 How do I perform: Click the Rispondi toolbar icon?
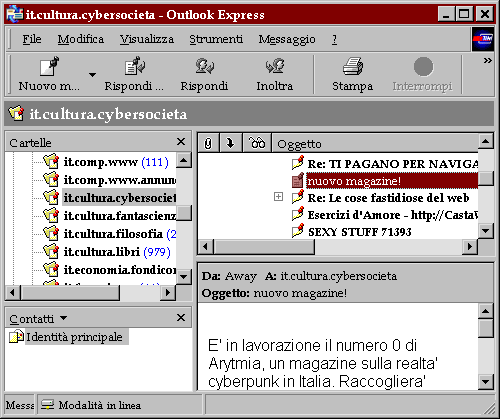[x=205, y=66]
